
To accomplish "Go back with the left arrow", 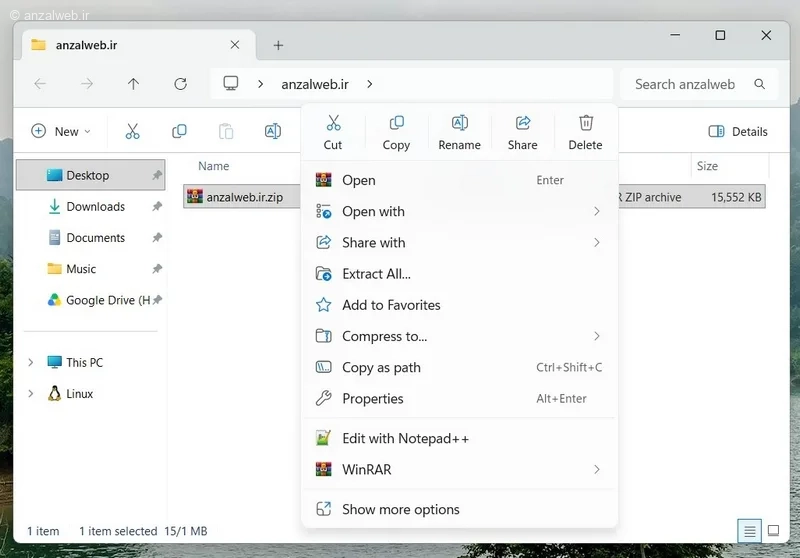I will [40, 84].
